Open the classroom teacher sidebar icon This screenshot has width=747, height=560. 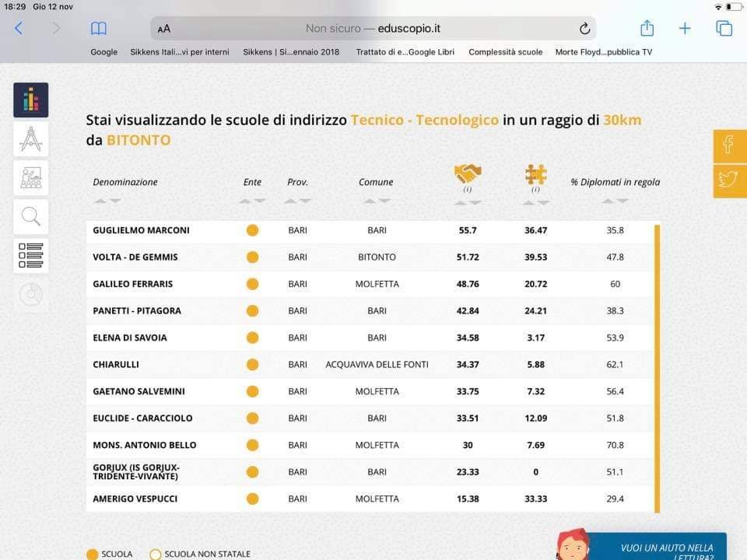[x=31, y=178]
